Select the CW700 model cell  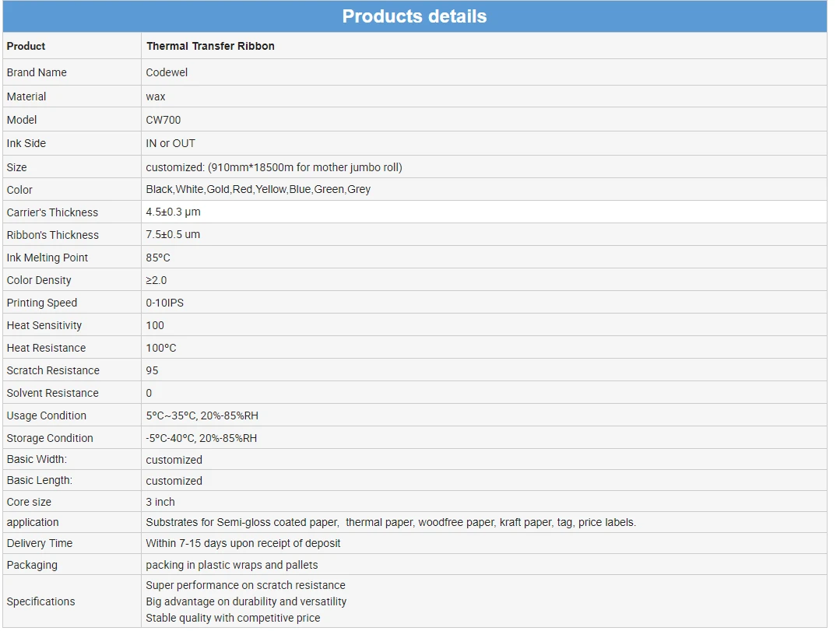coord(483,120)
